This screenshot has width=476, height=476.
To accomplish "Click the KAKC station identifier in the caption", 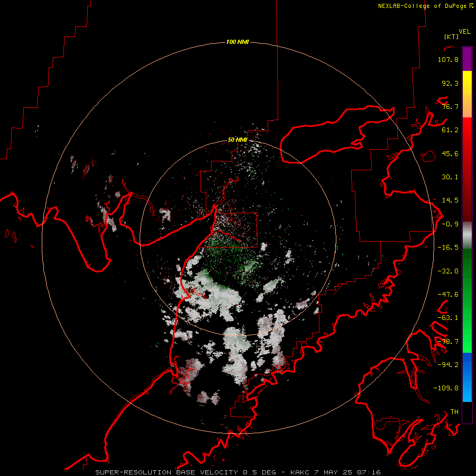I will coord(300,472).
